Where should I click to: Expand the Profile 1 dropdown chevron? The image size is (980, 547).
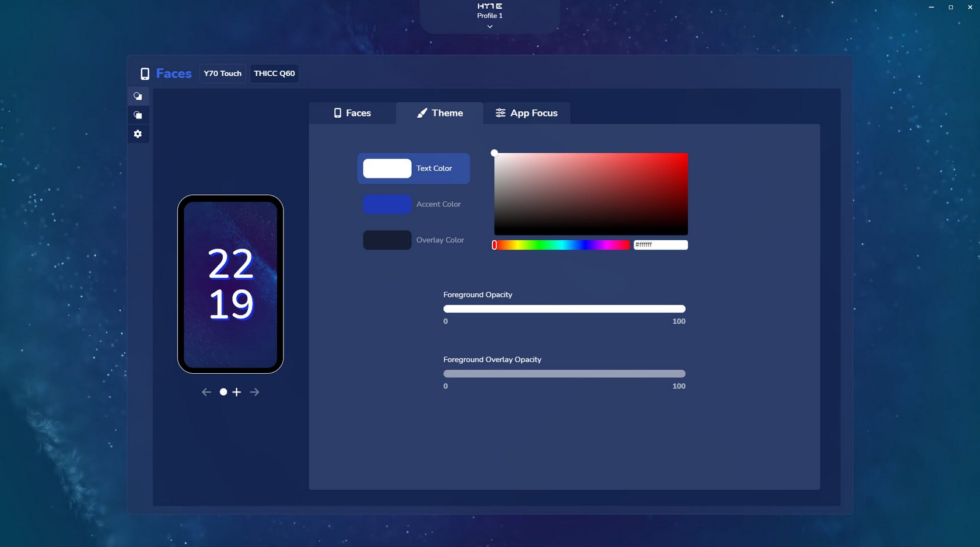pyautogui.click(x=490, y=26)
